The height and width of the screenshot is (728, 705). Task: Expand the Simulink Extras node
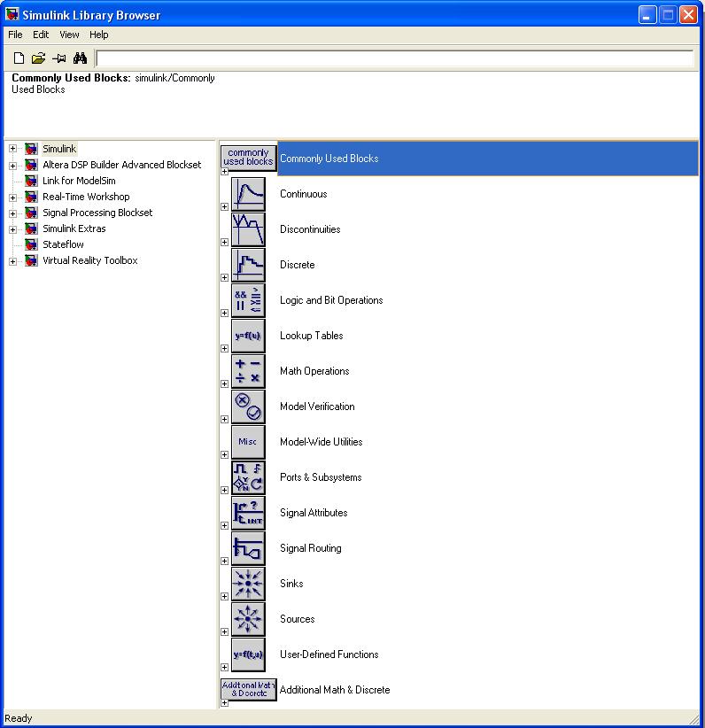click(x=13, y=229)
